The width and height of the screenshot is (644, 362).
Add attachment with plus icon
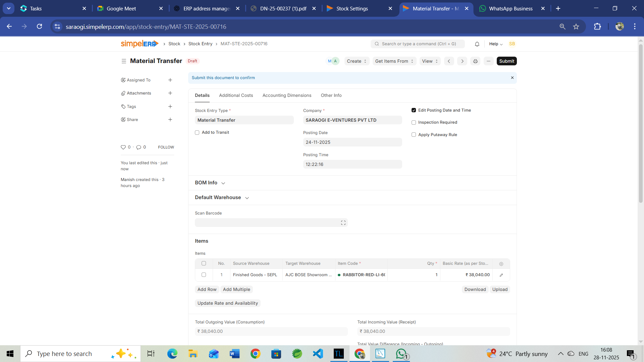170,93
